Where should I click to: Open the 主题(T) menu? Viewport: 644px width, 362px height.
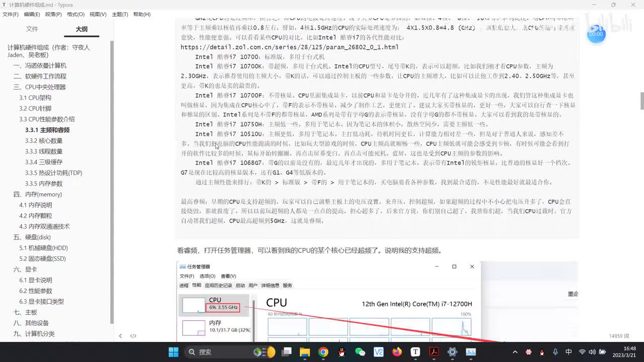point(120,14)
